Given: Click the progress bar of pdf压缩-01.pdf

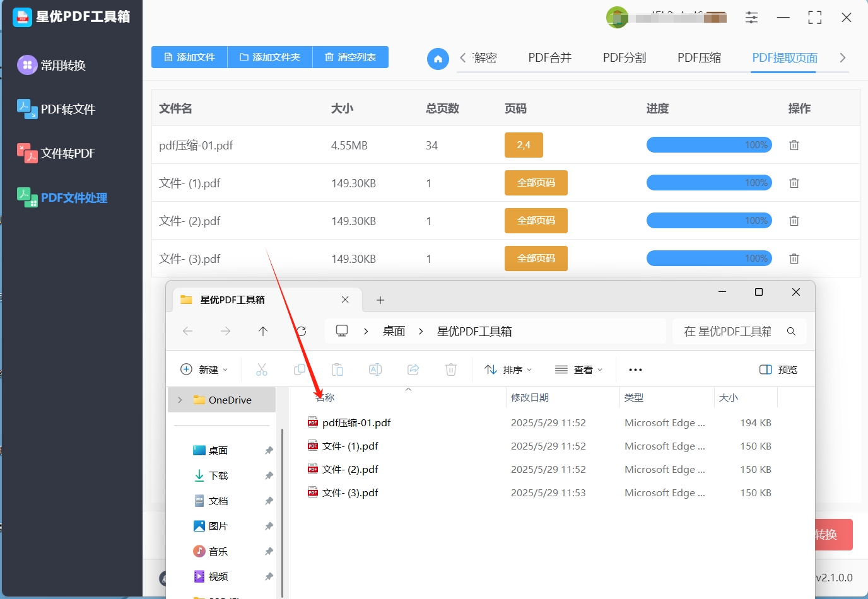Looking at the screenshot, I should point(709,145).
